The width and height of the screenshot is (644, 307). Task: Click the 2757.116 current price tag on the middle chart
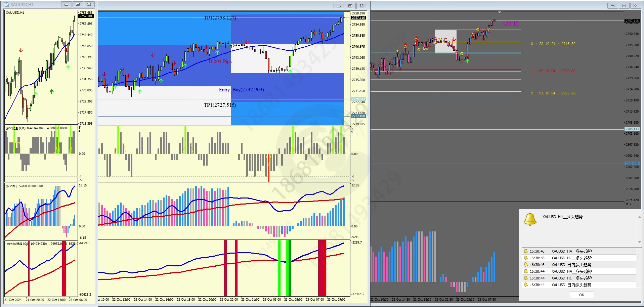[358, 17]
